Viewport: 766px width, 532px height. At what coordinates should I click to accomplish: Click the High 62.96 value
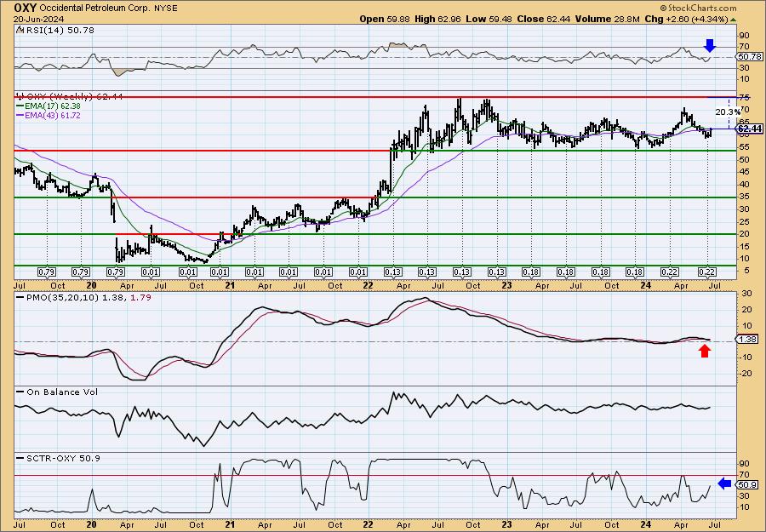coord(437,19)
